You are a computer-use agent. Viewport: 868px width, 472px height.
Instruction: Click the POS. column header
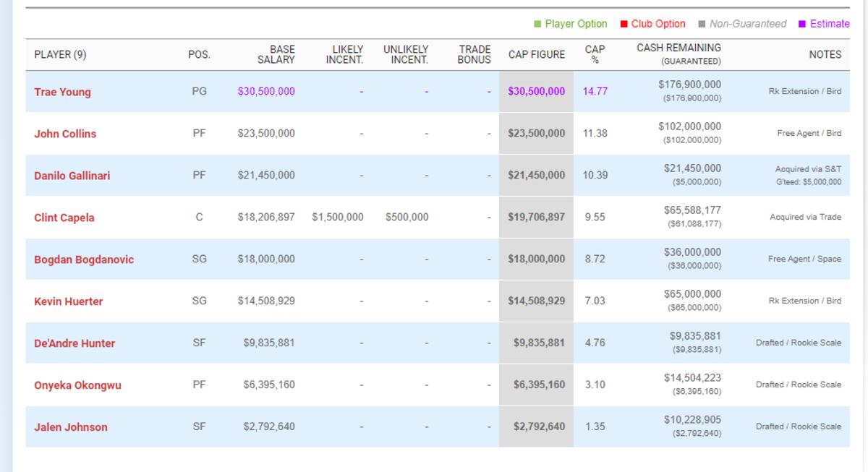click(x=199, y=54)
